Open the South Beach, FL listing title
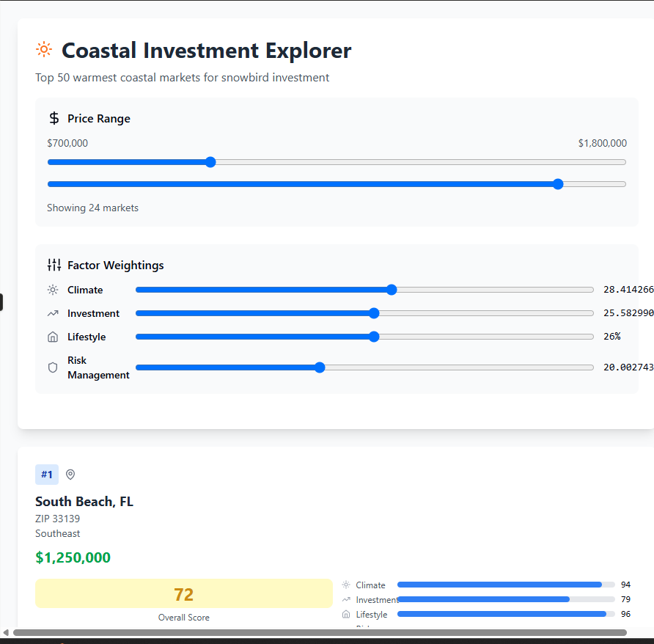The height and width of the screenshot is (644, 654). click(x=84, y=502)
